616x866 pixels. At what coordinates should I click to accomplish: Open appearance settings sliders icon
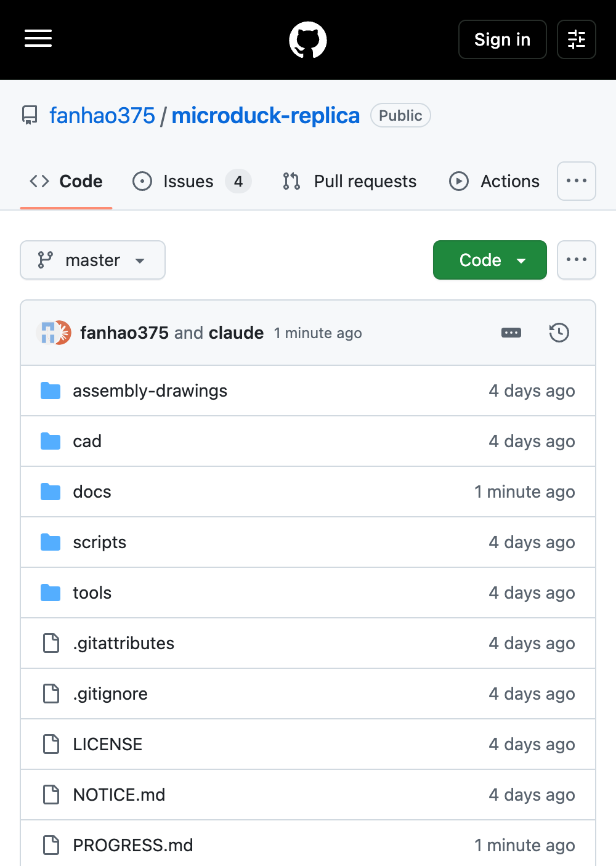pyautogui.click(x=577, y=39)
